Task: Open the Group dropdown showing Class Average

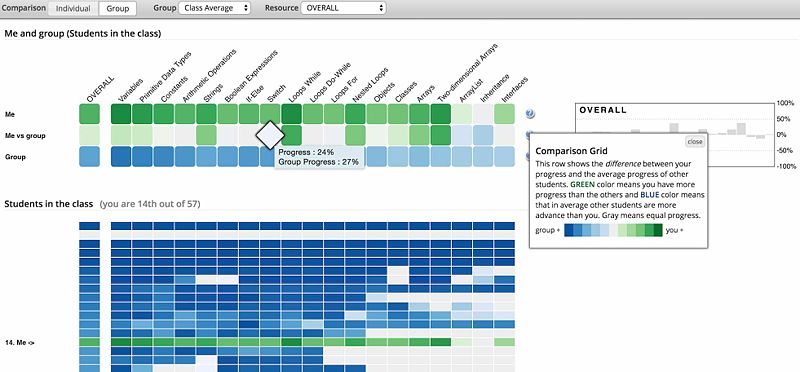Action: tap(215, 8)
